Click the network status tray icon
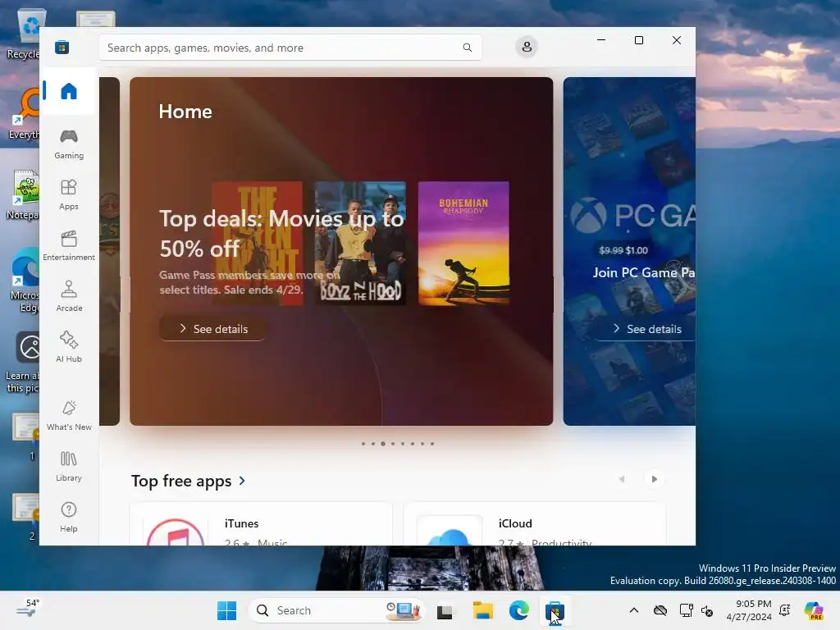 click(686, 610)
